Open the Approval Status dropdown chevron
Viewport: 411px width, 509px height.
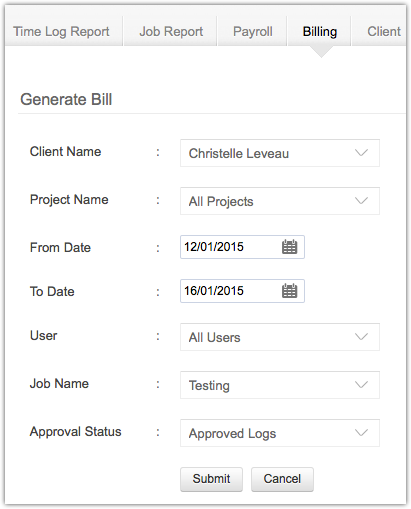(361, 433)
